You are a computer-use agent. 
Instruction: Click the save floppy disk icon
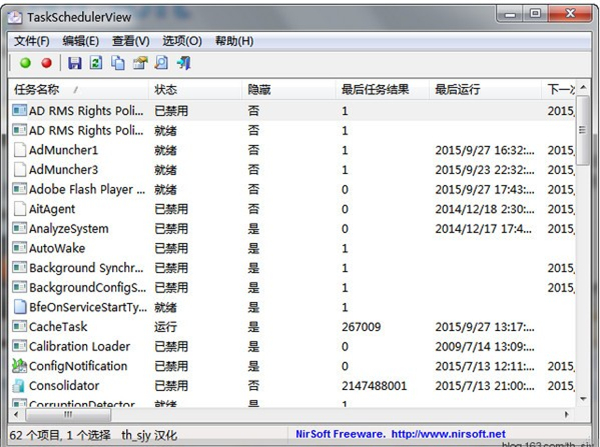point(74,63)
